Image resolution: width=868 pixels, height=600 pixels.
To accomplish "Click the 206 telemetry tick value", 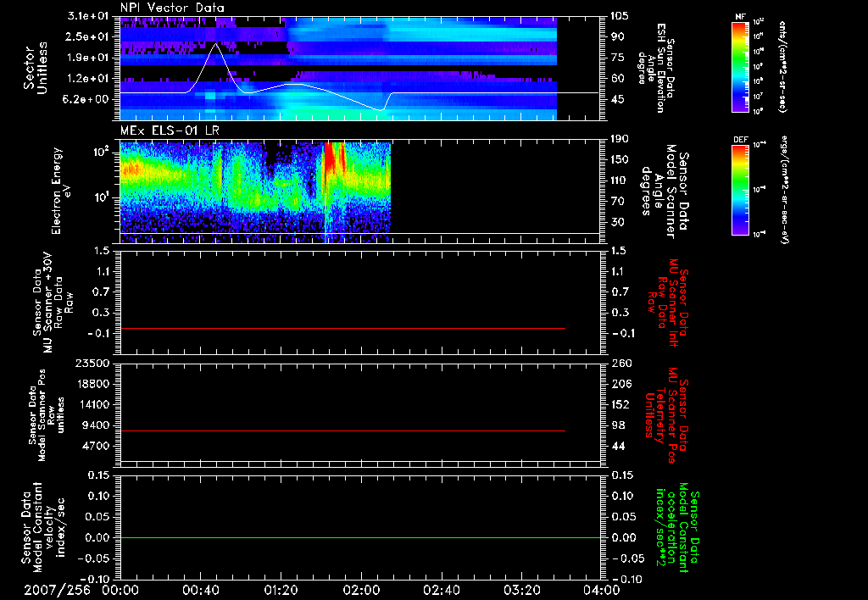I will 620,384.
